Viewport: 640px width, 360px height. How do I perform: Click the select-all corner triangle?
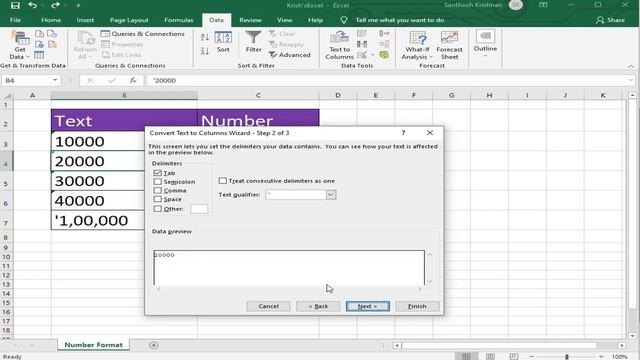click(7, 96)
